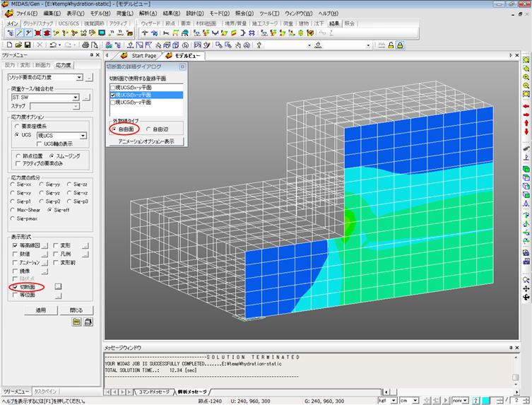The image size is (532, 405).
Task: Check UCS軸の表示 checkbox
Action: tap(40, 144)
